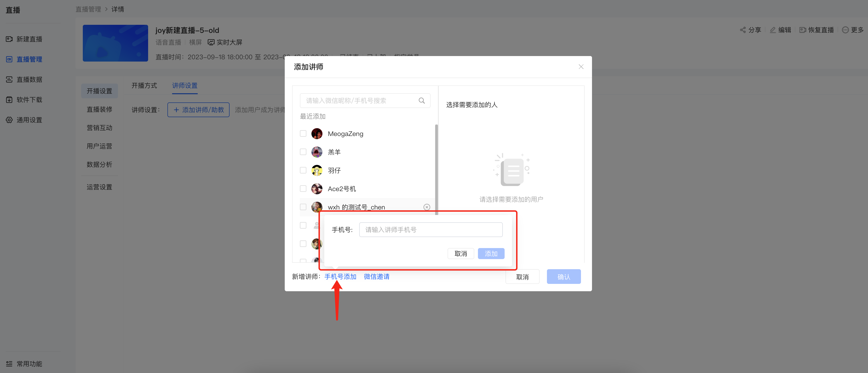Image resolution: width=868 pixels, height=373 pixels.
Task: Click the 直播管理 breadcrumb link
Action: pyautogui.click(x=88, y=9)
